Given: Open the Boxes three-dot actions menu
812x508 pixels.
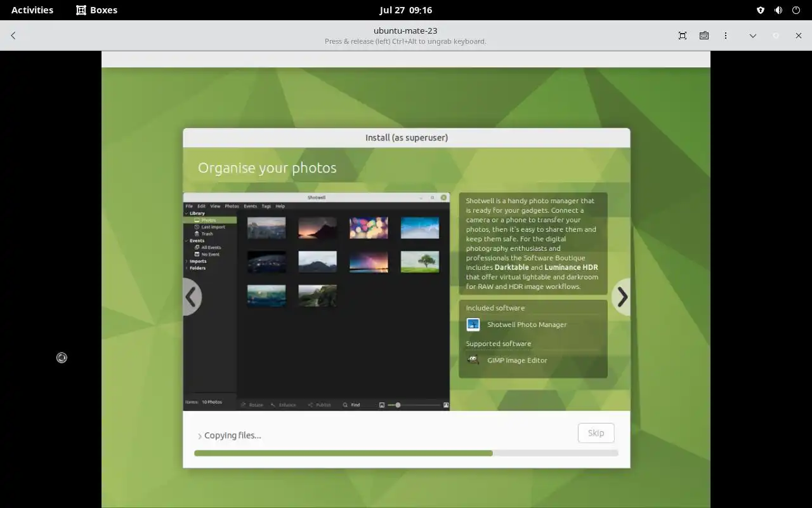Looking at the screenshot, I should pos(726,36).
